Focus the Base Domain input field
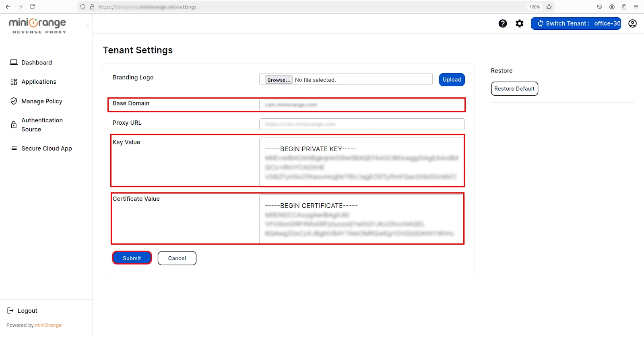 click(362, 105)
